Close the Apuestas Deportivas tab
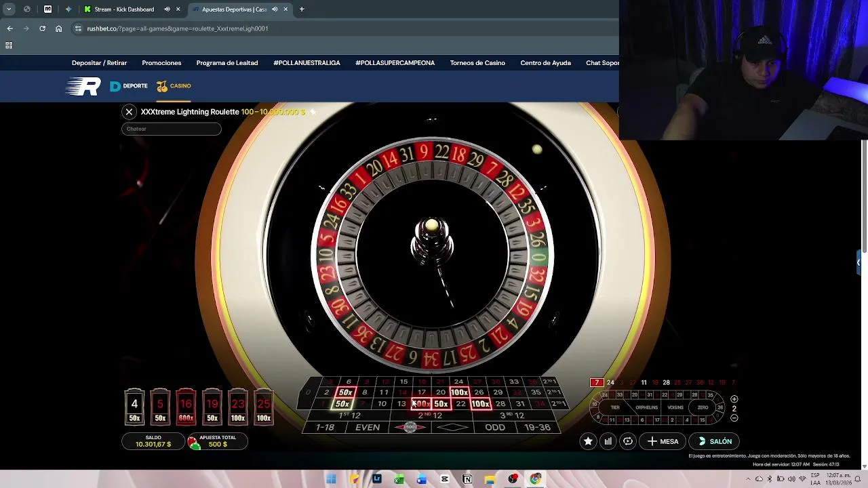The width and height of the screenshot is (868, 488). [x=285, y=9]
